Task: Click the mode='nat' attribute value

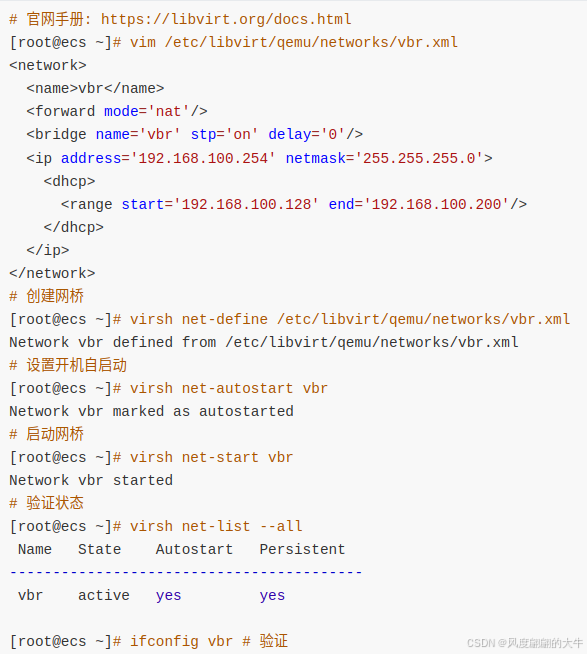Action: click(169, 111)
